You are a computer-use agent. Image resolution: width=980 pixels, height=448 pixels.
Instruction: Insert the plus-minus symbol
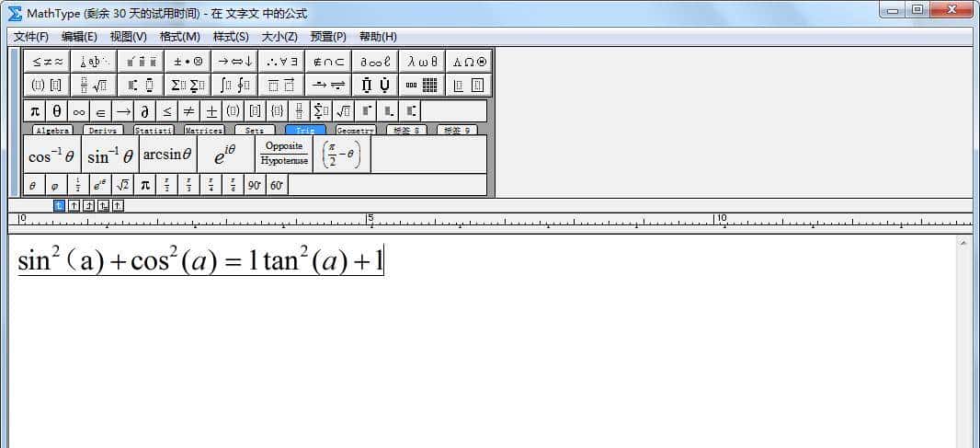211,111
